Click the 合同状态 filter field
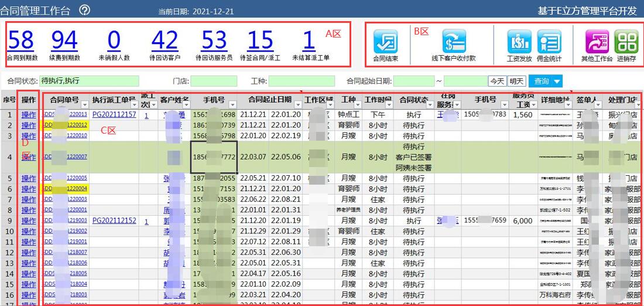Image resolution: width=644 pixels, height=306 pixels. (90, 81)
